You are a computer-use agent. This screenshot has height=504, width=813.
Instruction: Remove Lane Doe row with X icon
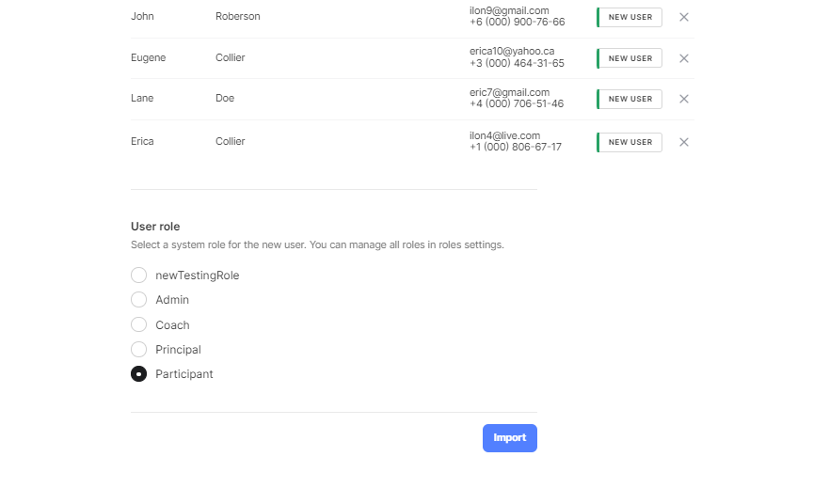pos(684,99)
